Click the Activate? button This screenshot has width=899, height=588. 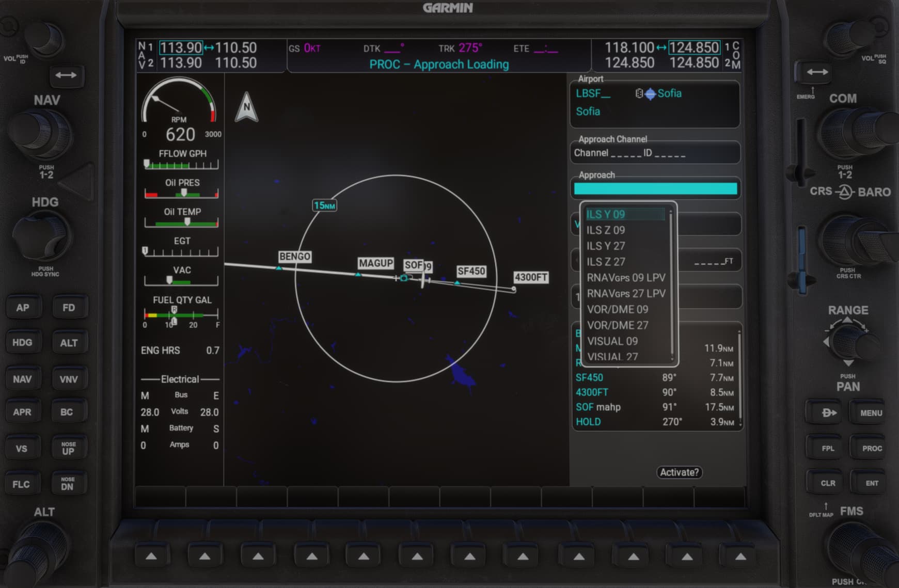[x=679, y=472]
